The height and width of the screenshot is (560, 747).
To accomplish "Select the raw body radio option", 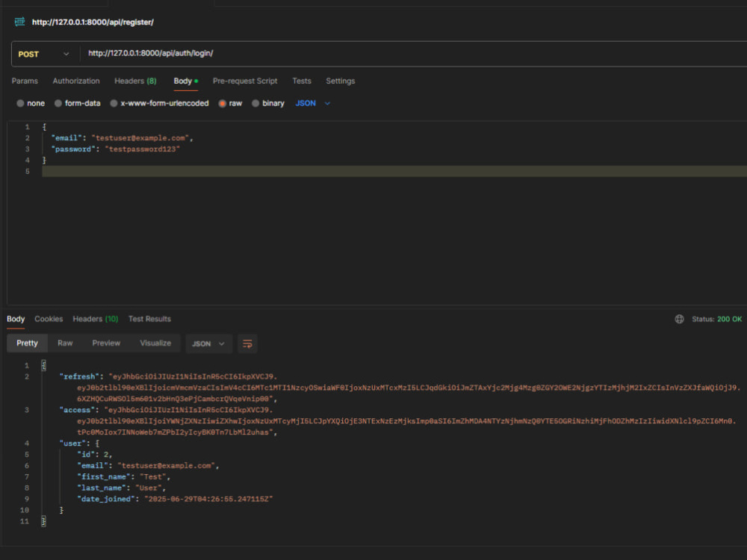I will pyautogui.click(x=231, y=103).
